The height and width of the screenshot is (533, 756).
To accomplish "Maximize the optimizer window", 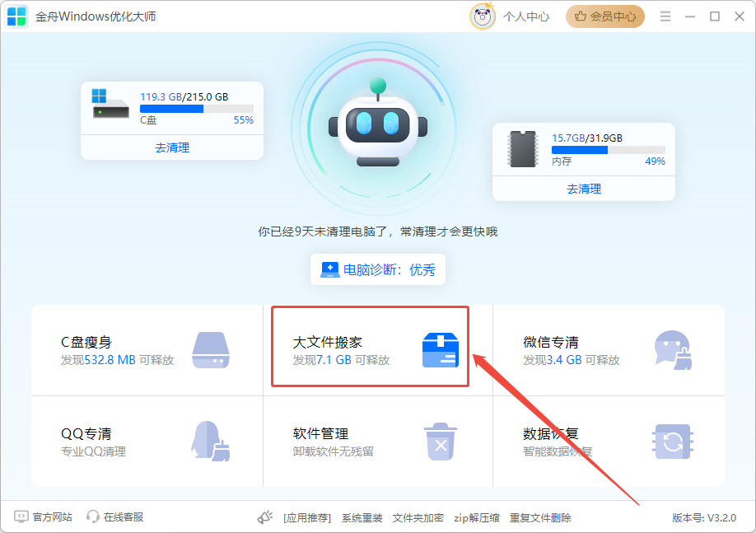I will click(x=715, y=16).
